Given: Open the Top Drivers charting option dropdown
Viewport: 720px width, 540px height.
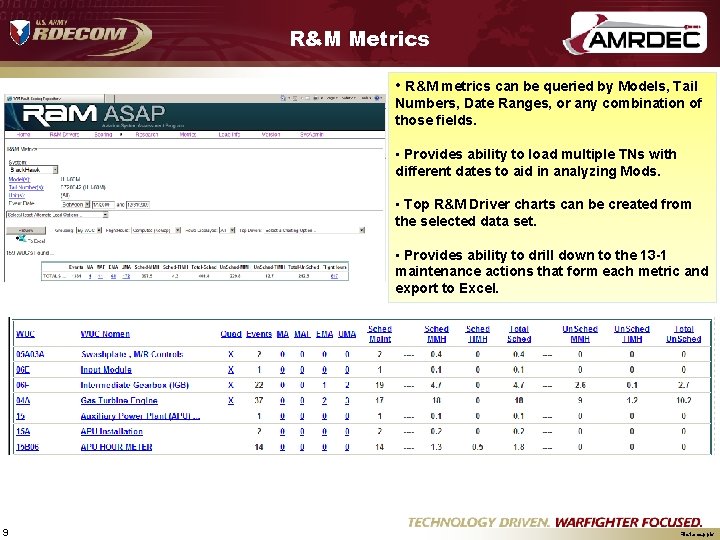Looking at the screenshot, I should coord(315,230).
